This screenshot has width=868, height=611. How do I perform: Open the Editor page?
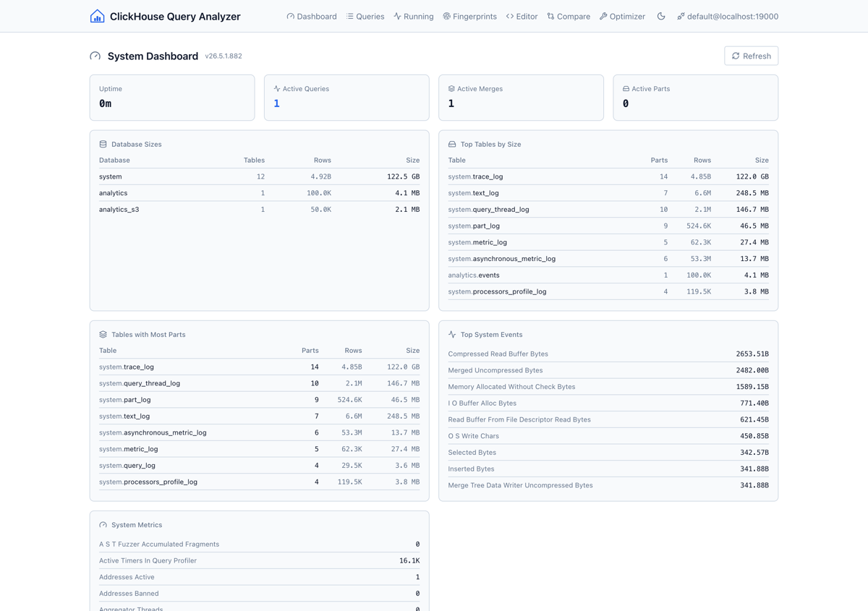(x=522, y=16)
